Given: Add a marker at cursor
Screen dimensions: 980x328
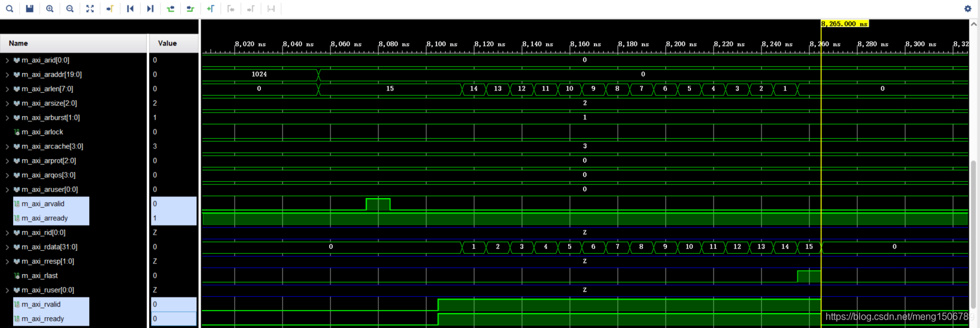Looking at the screenshot, I should (211, 8).
